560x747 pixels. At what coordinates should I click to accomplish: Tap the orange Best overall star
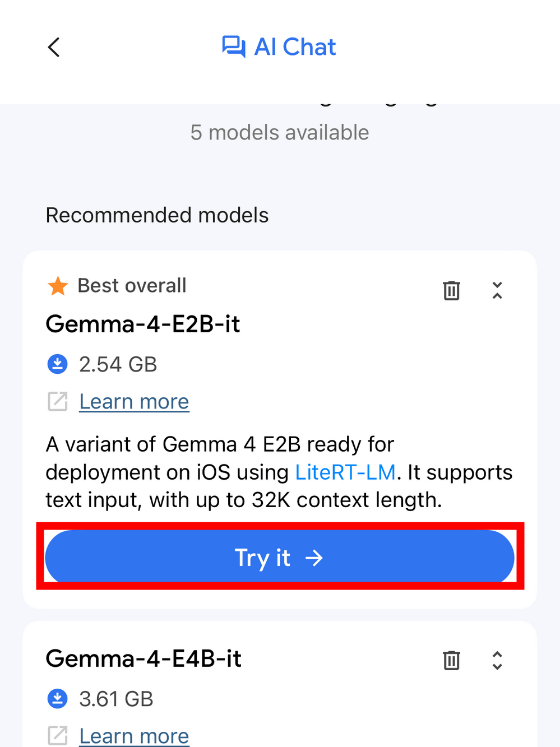click(x=58, y=286)
